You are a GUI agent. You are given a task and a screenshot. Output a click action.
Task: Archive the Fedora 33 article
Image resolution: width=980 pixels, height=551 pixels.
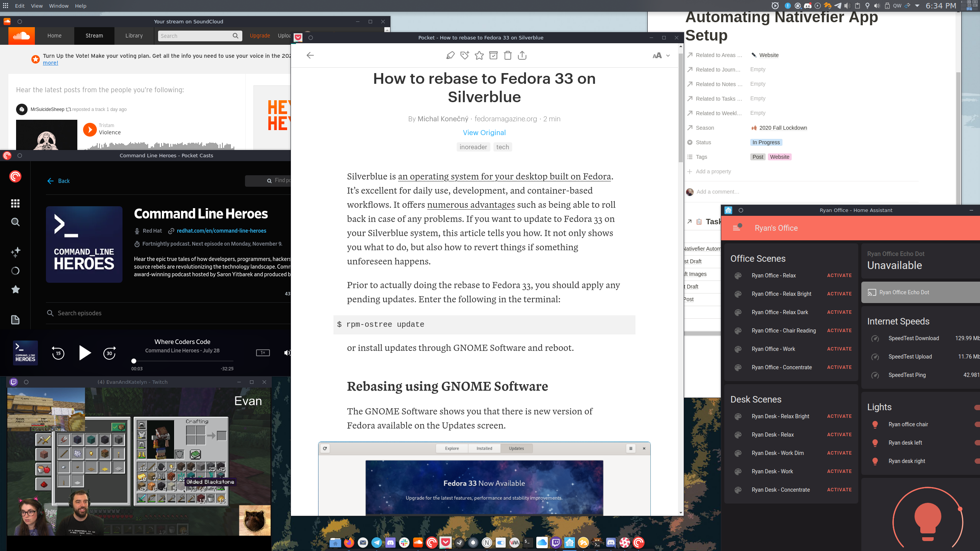point(493,55)
